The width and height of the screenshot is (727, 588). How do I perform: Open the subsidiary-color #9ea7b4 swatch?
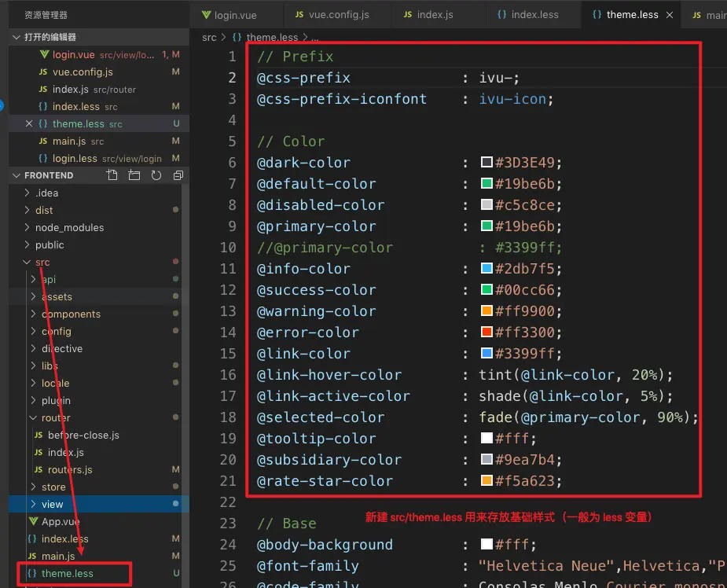[487, 460]
